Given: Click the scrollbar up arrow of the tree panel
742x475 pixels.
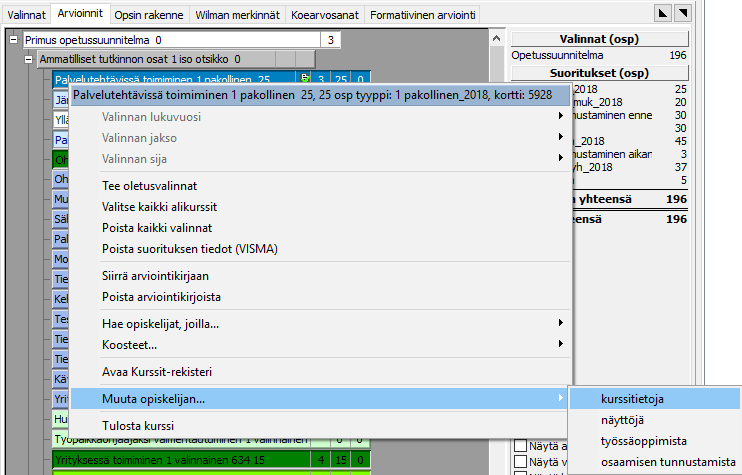Looking at the screenshot, I should point(496,38).
